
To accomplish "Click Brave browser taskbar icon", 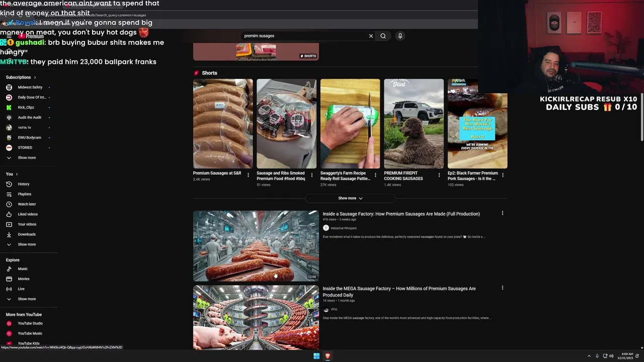I will [328, 356].
